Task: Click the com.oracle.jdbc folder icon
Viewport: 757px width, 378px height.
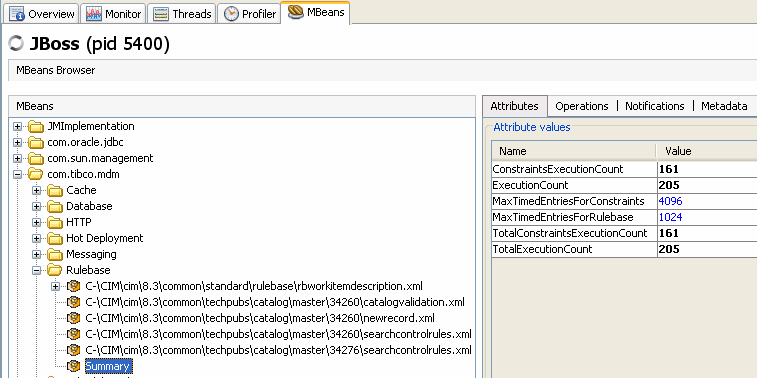Action: (36, 142)
